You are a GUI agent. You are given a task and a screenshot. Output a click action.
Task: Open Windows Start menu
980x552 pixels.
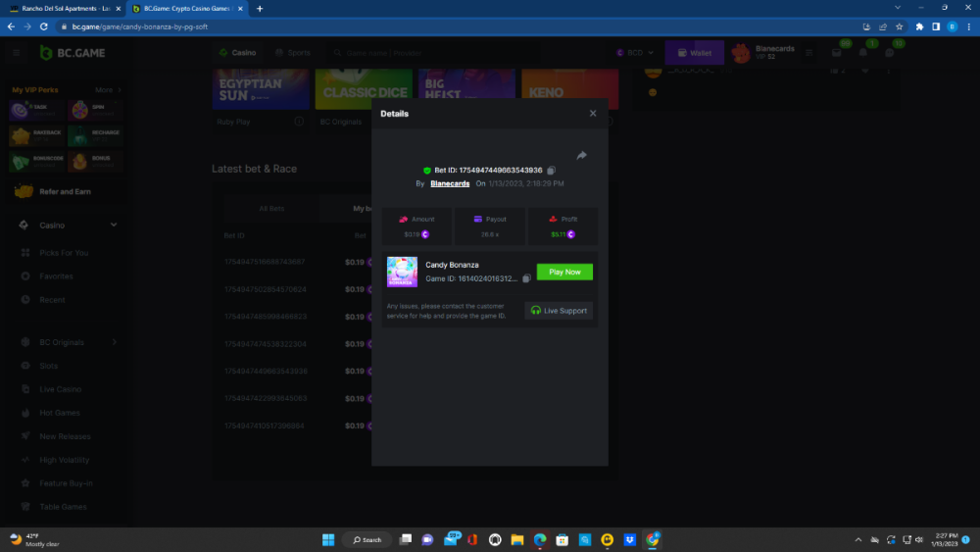point(328,539)
